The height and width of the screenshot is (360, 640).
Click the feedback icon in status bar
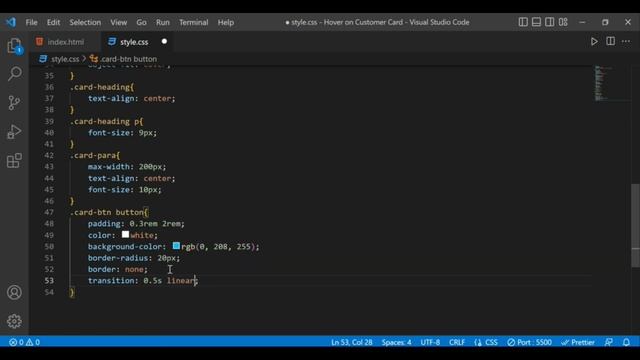pos(609,342)
